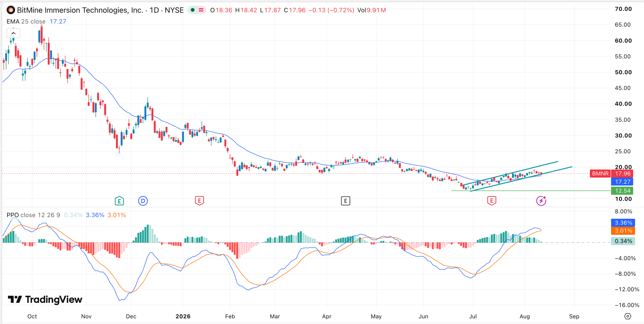The width and height of the screenshot is (644, 324).
Task: Click the blue 17.27 EMA label on price scale
Action: click(x=622, y=182)
